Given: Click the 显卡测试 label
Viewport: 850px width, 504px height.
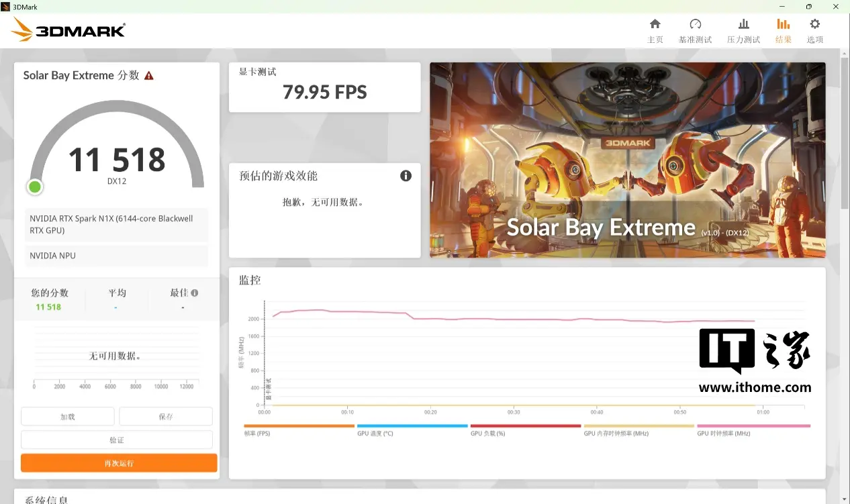Looking at the screenshot, I should pos(258,72).
